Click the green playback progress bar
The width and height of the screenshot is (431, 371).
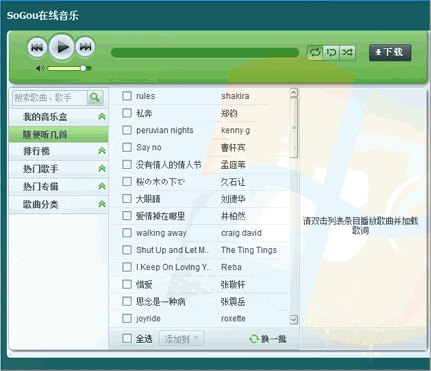tap(205, 53)
